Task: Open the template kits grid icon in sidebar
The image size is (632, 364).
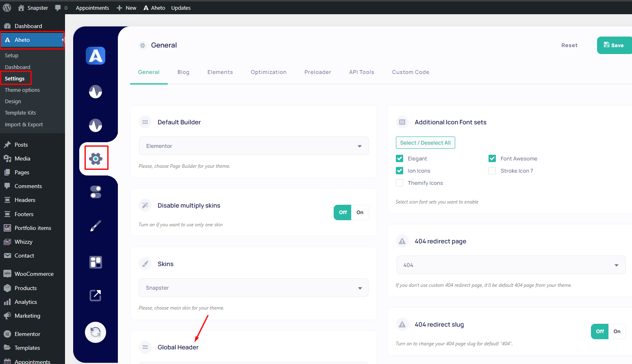Action: point(96,262)
